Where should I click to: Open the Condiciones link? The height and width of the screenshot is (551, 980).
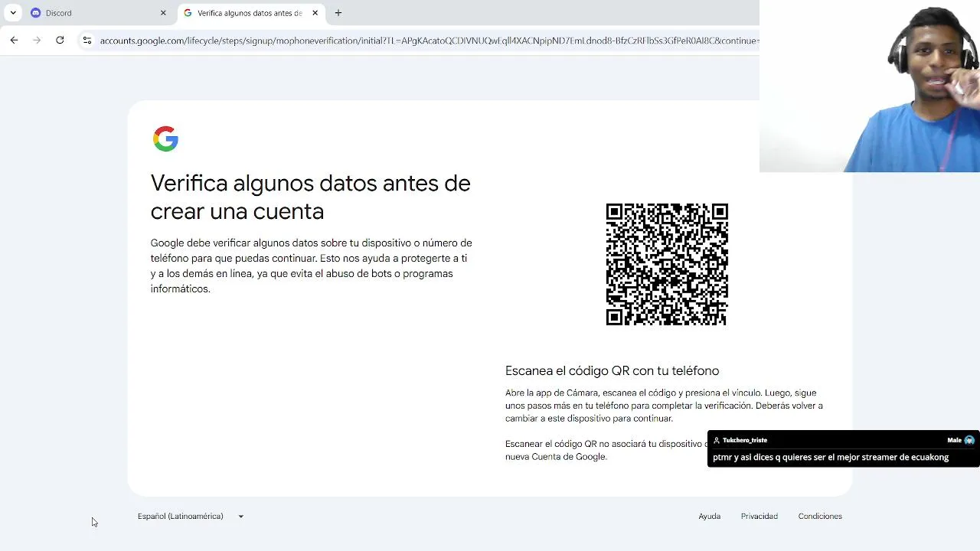pos(820,516)
